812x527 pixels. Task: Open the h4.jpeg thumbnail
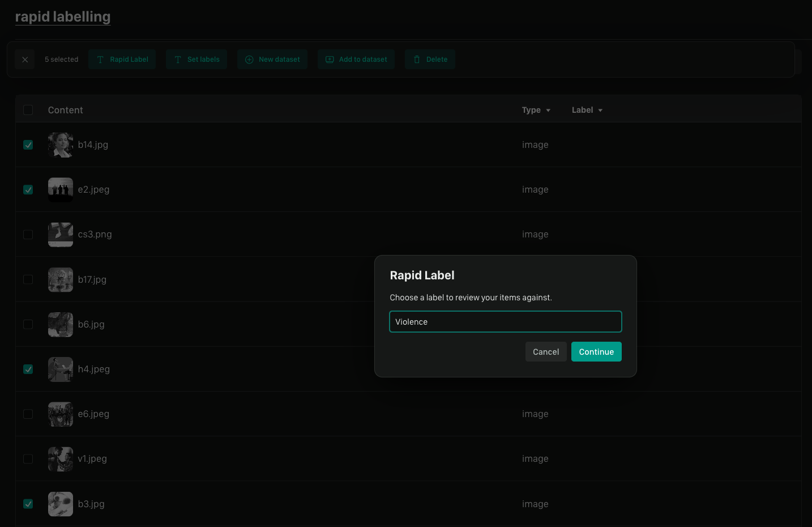(61, 369)
